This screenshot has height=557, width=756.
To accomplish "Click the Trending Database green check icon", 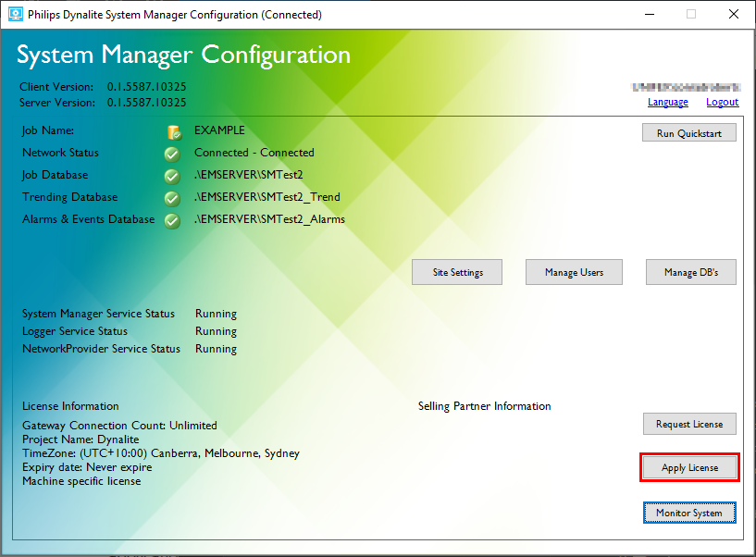I will [x=172, y=198].
